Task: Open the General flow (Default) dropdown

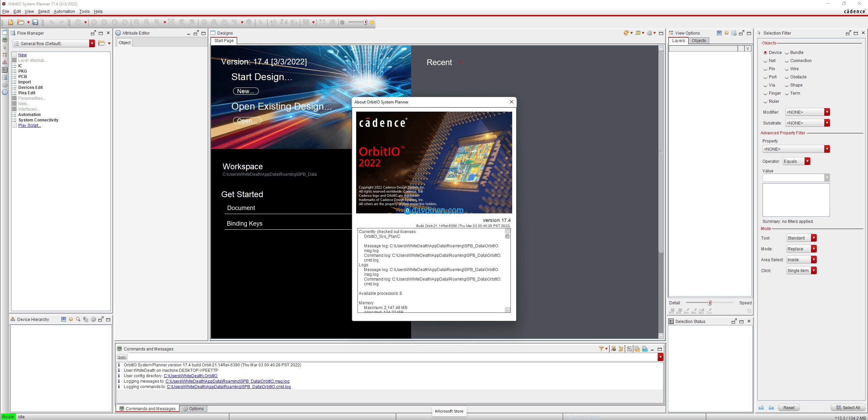Action: click(x=54, y=43)
